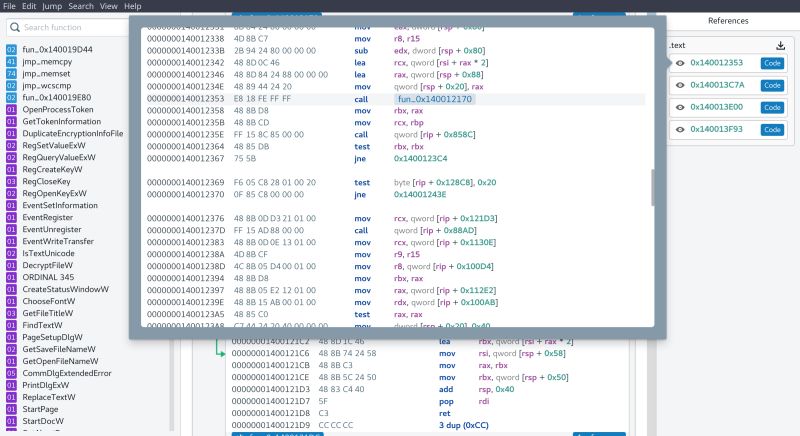Open the Jump menu
This screenshot has width=800, height=436.
tap(52, 6)
